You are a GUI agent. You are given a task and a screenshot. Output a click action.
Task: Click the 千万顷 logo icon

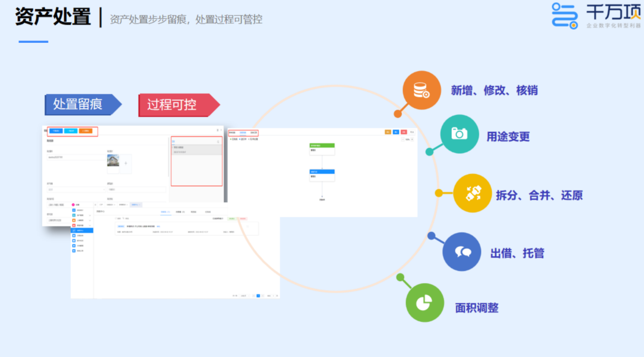[x=565, y=16]
